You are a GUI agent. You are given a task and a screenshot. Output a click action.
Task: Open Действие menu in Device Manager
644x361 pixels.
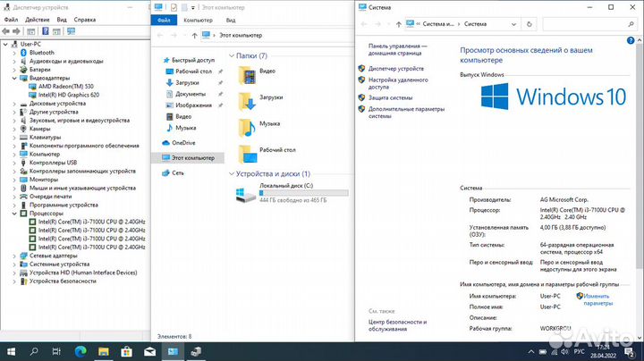(38, 20)
